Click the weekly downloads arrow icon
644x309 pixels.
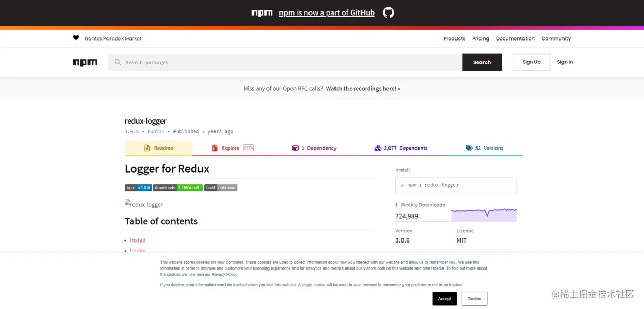pyautogui.click(x=397, y=205)
